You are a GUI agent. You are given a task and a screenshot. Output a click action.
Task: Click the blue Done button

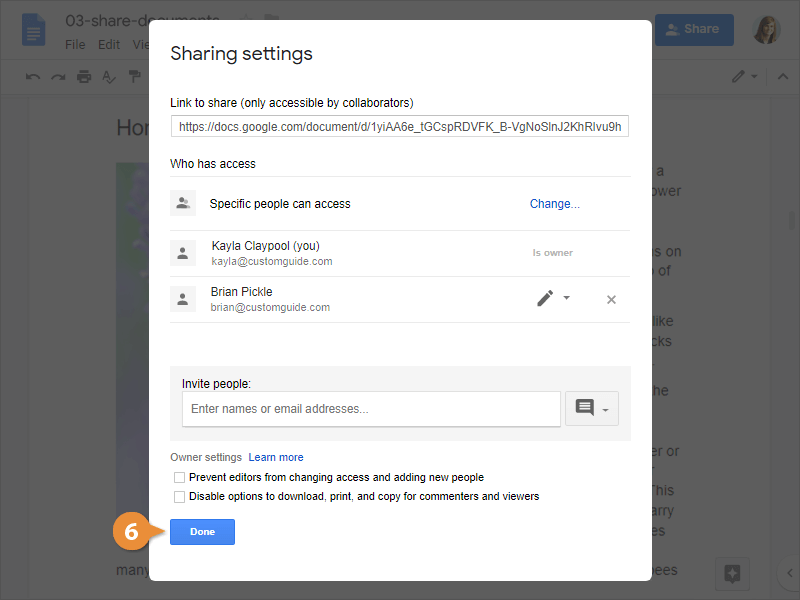coord(202,532)
